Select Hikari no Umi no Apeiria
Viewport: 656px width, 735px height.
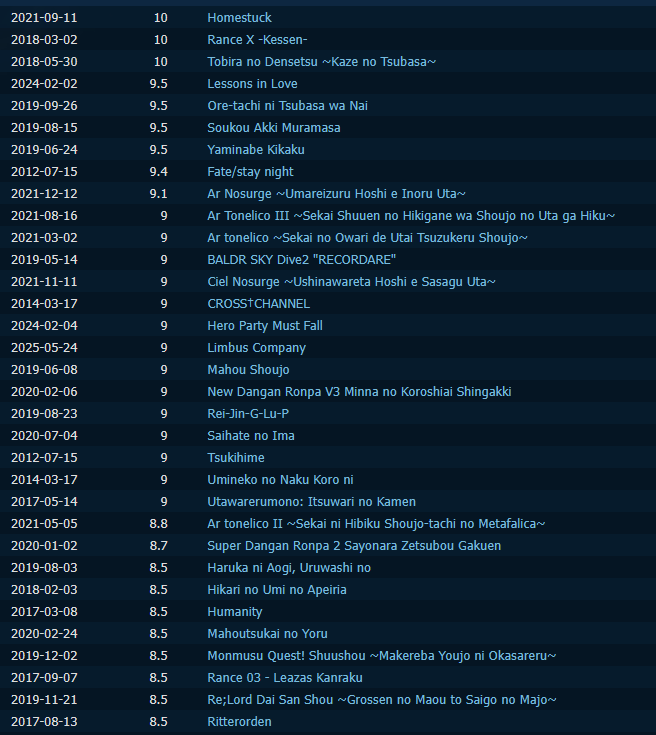[277, 591]
